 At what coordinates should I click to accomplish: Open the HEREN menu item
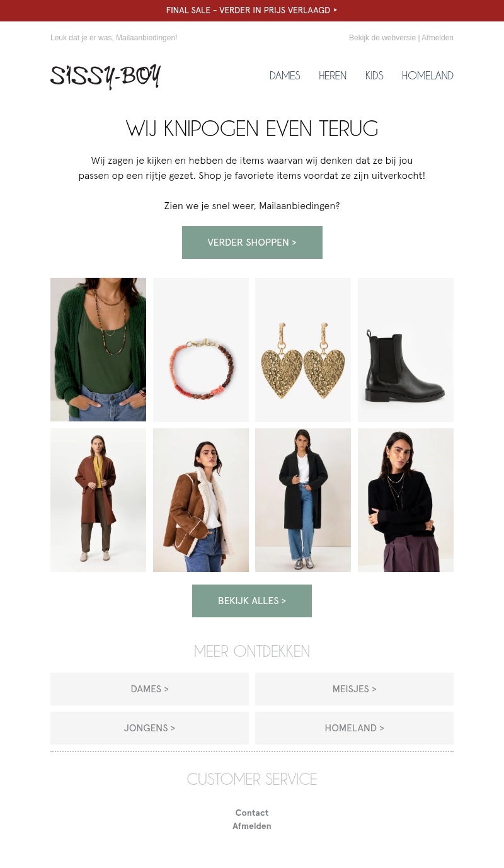pos(333,76)
